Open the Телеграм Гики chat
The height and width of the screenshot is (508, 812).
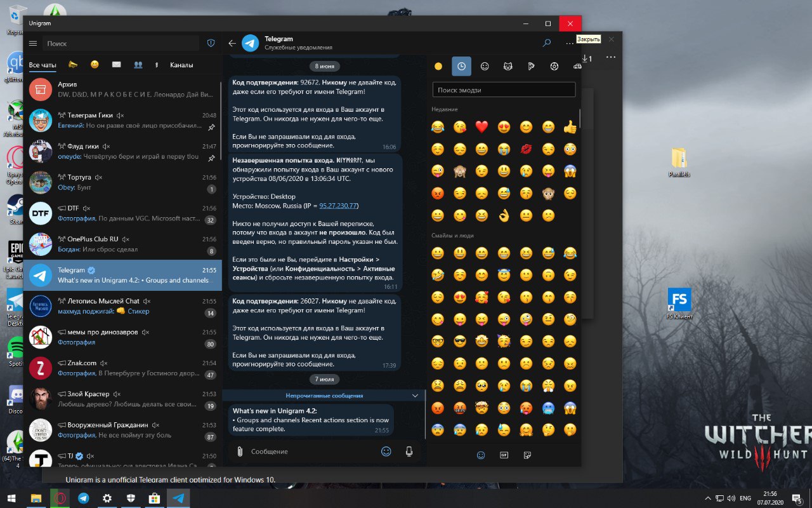[122, 121]
